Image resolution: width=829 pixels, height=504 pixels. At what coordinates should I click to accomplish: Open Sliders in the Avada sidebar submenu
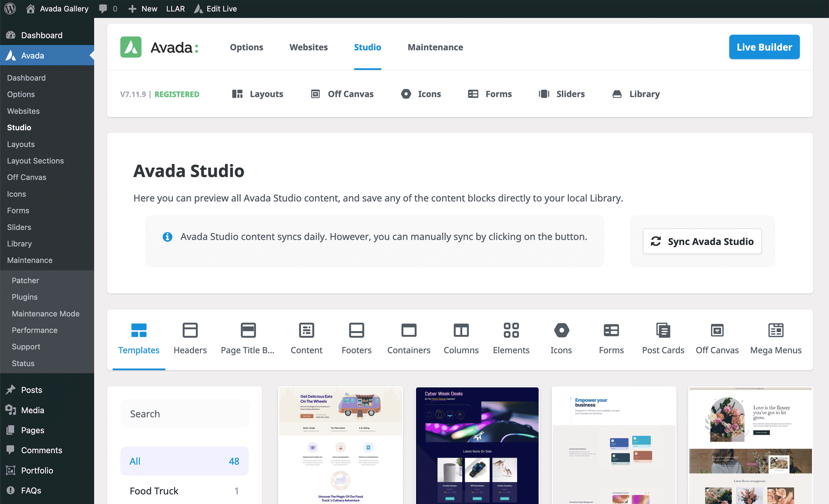point(19,227)
